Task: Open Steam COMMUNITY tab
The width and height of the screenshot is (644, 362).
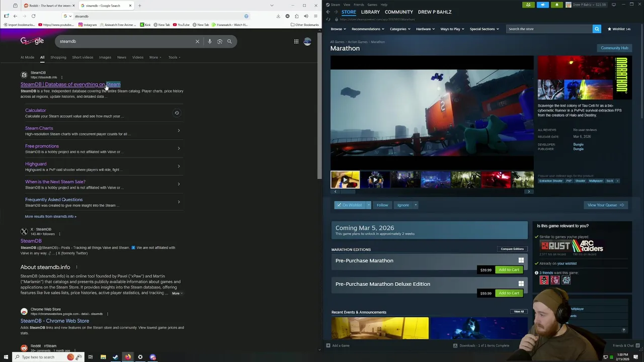Action: pyautogui.click(x=398, y=12)
